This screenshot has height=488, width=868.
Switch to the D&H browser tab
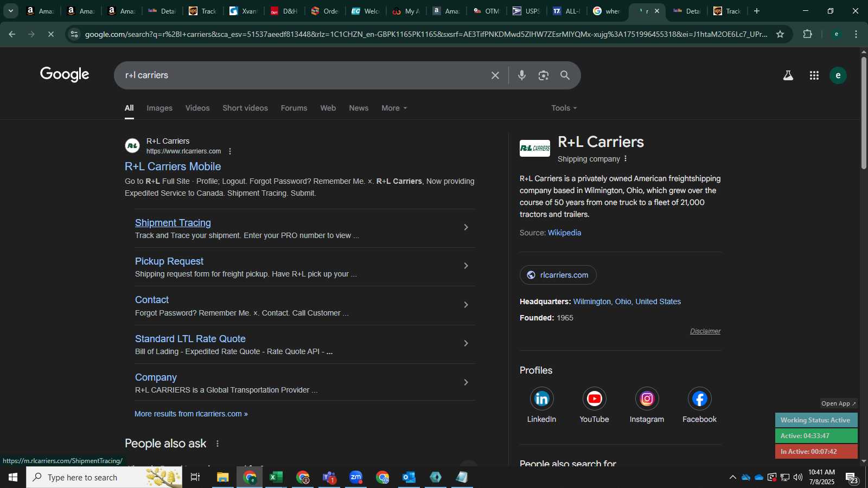[284, 11]
